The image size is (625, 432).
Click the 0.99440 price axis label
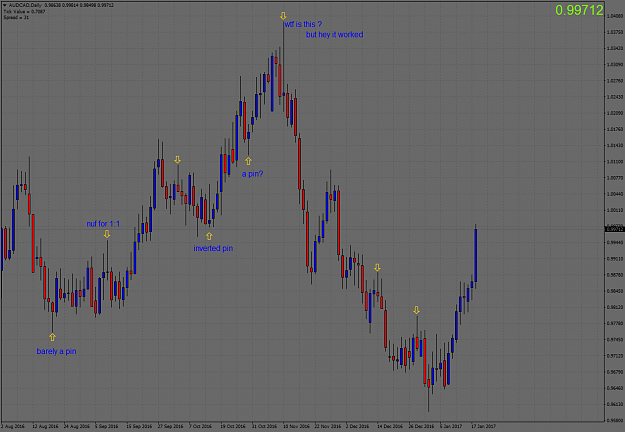pyautogui.click(x=614, y=243)
